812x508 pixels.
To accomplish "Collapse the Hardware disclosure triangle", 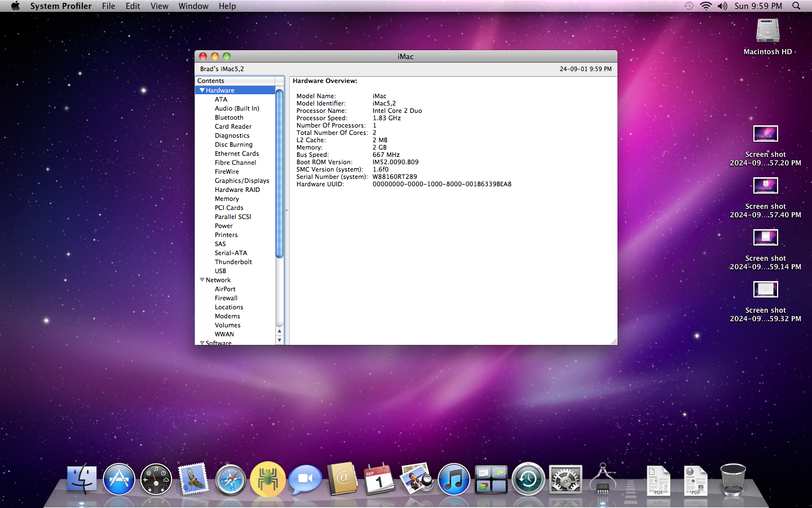I will pyautogui.click(x=202, y=90).
